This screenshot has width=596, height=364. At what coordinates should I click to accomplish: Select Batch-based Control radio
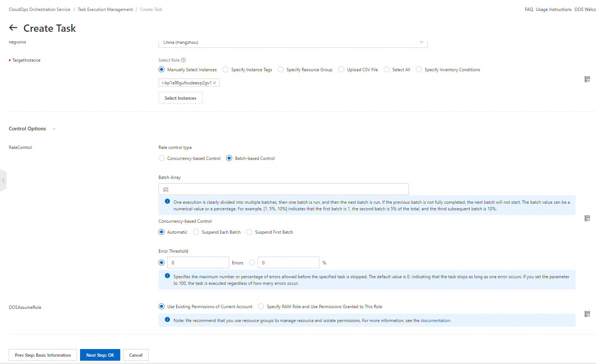pos(229,158)
